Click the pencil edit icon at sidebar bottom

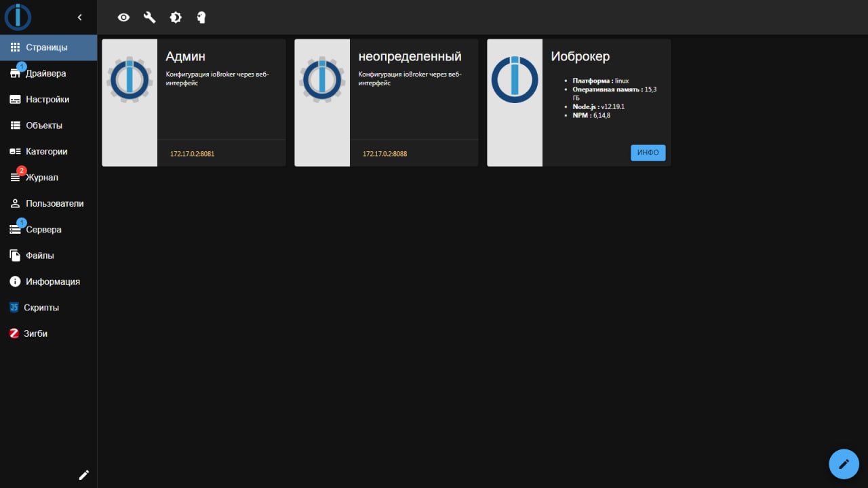click(83, 475)
